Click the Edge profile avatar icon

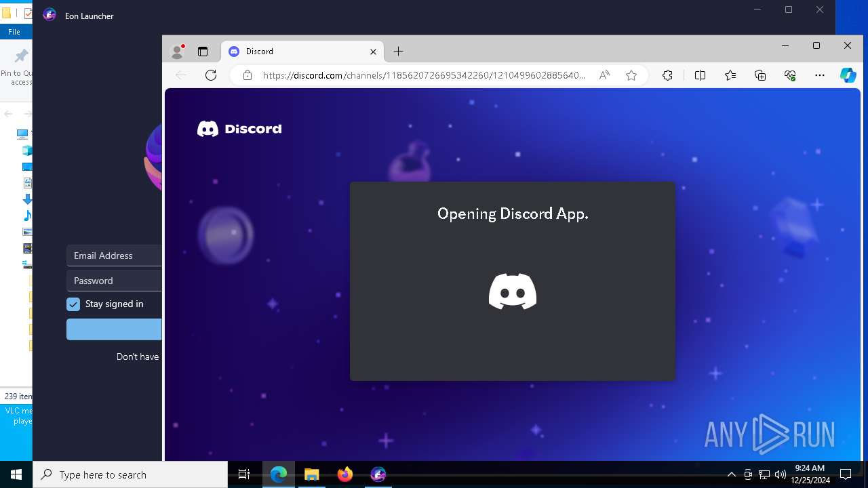[178, 51]
